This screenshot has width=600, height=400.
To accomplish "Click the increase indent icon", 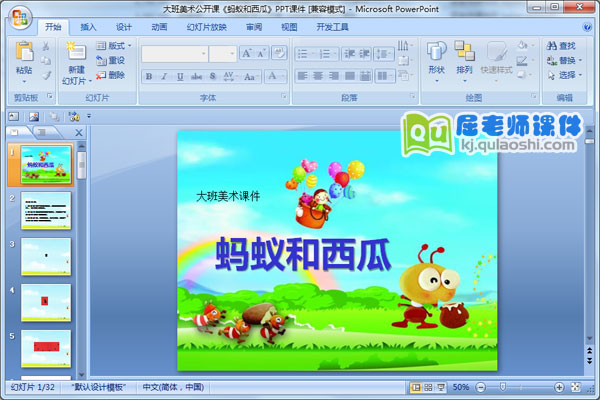I will [364, 54].
